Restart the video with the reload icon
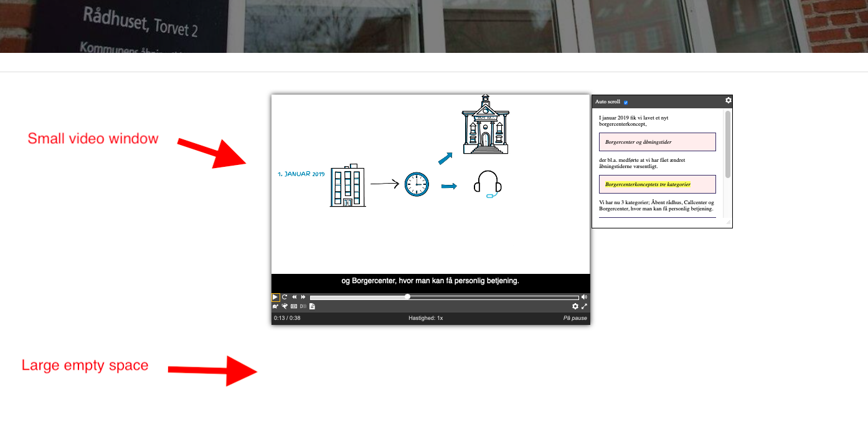 coord(285,297)
